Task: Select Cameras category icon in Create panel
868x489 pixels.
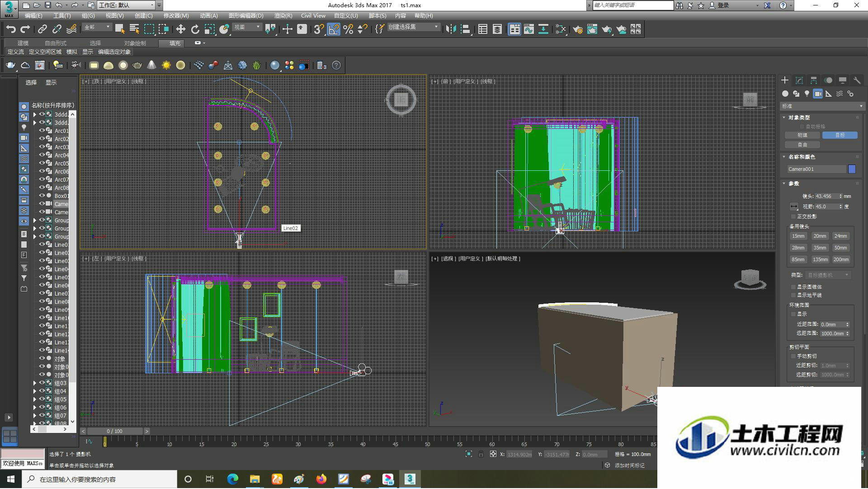Action: 818,94
